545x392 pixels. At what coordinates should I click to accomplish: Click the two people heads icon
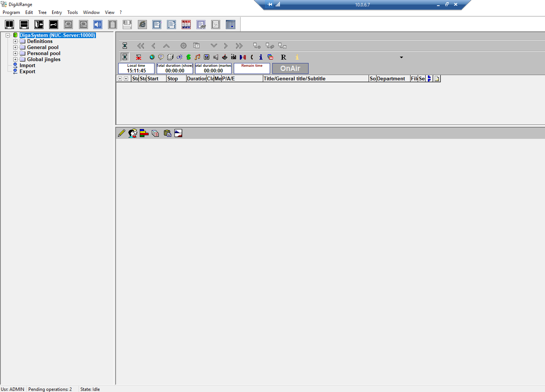click(133, 133)
